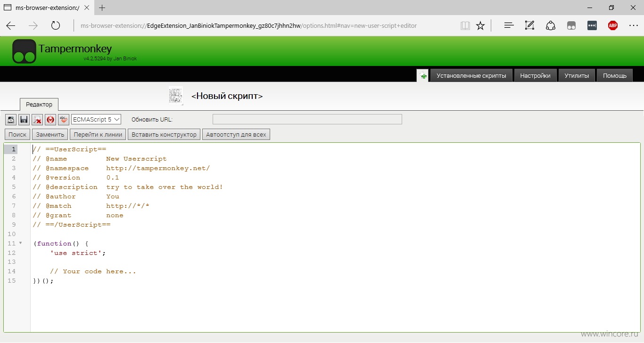Screen dimensions: 644x343
Task: Click the '@name New Userscript' line
Action: click(x=99, y=159)
